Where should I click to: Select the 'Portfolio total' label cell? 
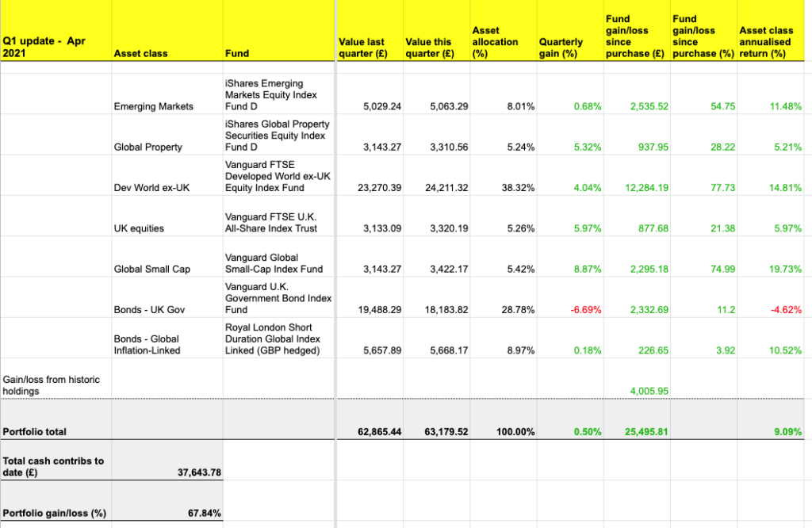point(56,419)
